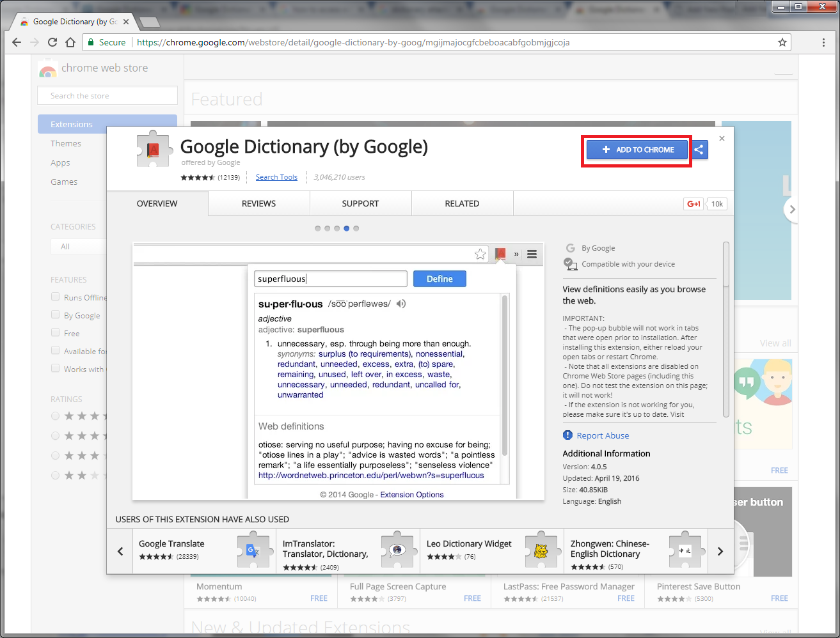Toggle the Runs Offline checkbox
Image resolution: width=840 pixels, height=638 pixels.
coord(56,297)
